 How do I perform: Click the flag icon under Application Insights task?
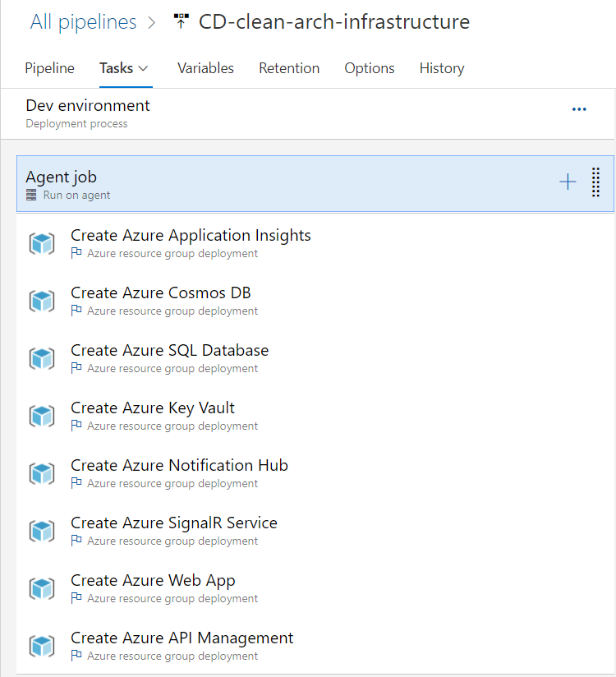point(76,252)
